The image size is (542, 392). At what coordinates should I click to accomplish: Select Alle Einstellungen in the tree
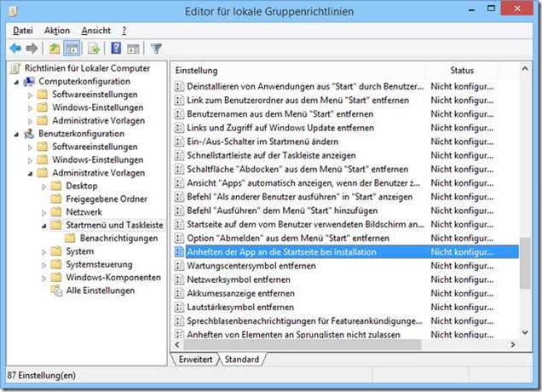(x=100, y=291)
